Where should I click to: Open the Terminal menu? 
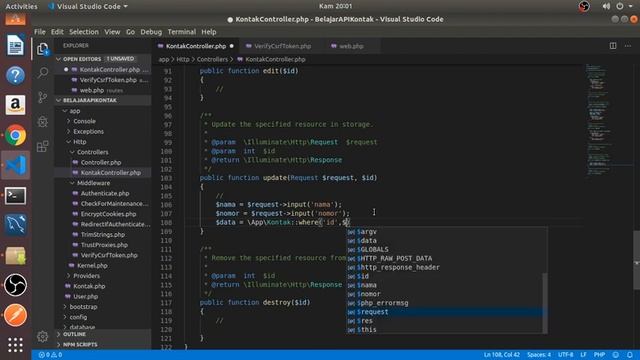pyautogui.click(x=182, y=32)
